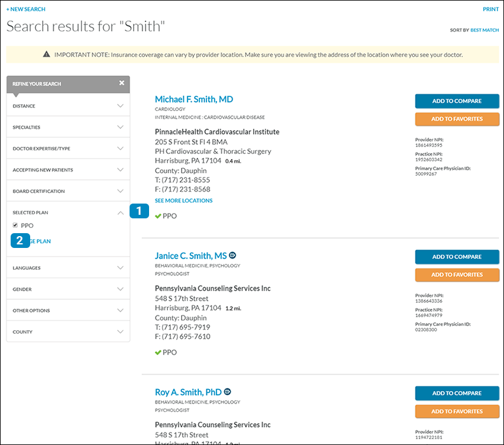Click Janice Smith's phone (717) 695-7919

tap(186, 327)
